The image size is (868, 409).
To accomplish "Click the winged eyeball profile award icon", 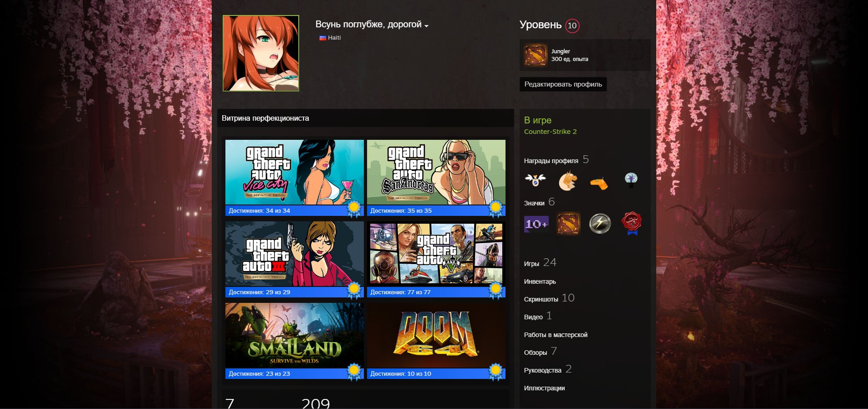I will (x=535, y=180).
